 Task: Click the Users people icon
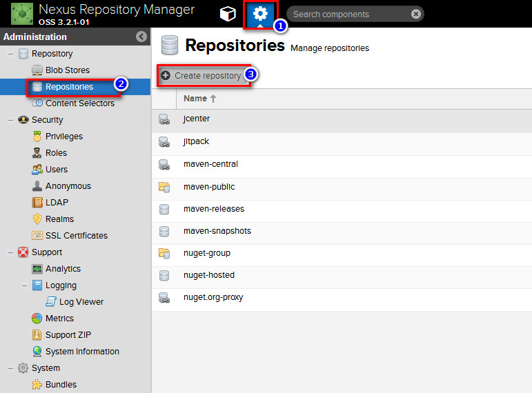[37, 169]
